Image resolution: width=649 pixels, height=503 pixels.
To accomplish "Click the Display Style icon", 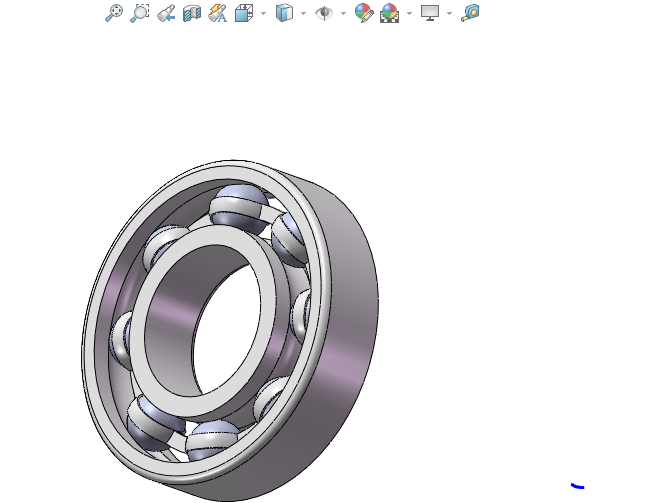I will coord(284,13).
